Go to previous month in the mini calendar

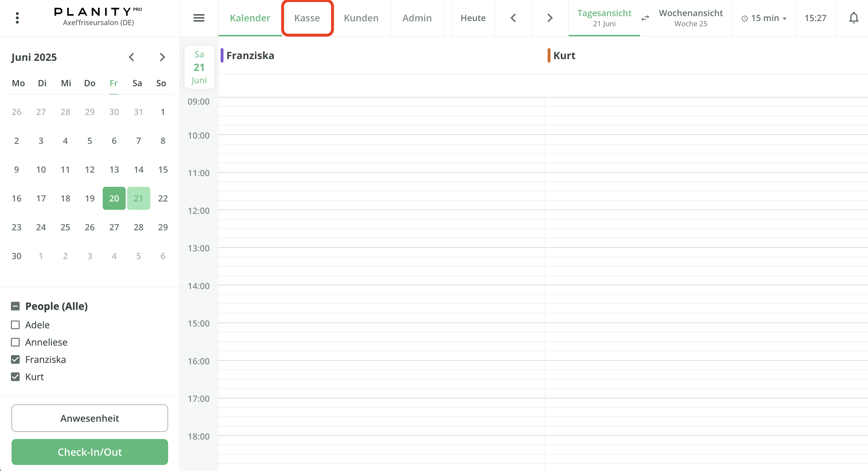click(x=132, y=57)
